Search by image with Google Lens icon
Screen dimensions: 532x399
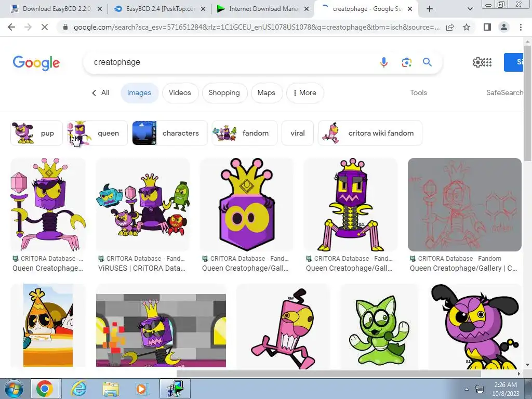406,62
